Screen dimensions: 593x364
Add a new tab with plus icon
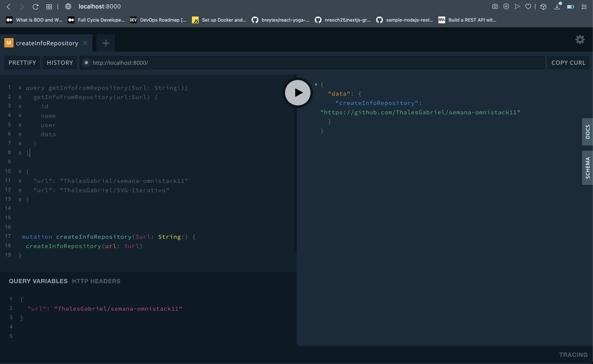click(105, 43)
